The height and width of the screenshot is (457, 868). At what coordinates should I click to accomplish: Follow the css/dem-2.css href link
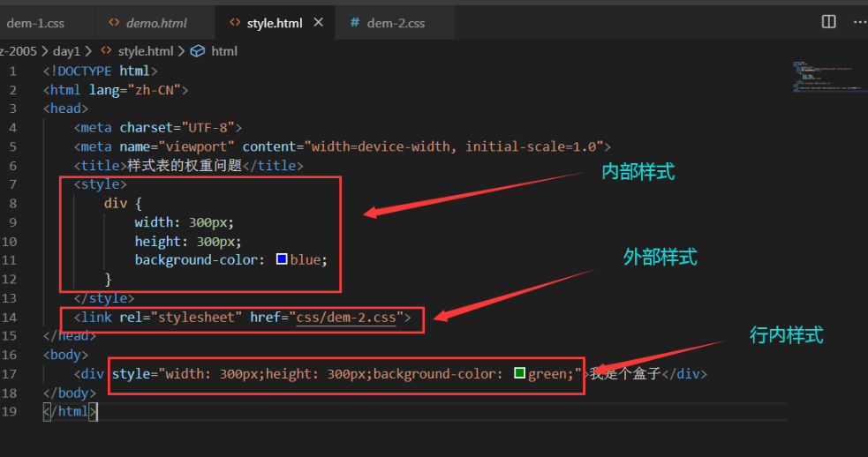[346, 318]
